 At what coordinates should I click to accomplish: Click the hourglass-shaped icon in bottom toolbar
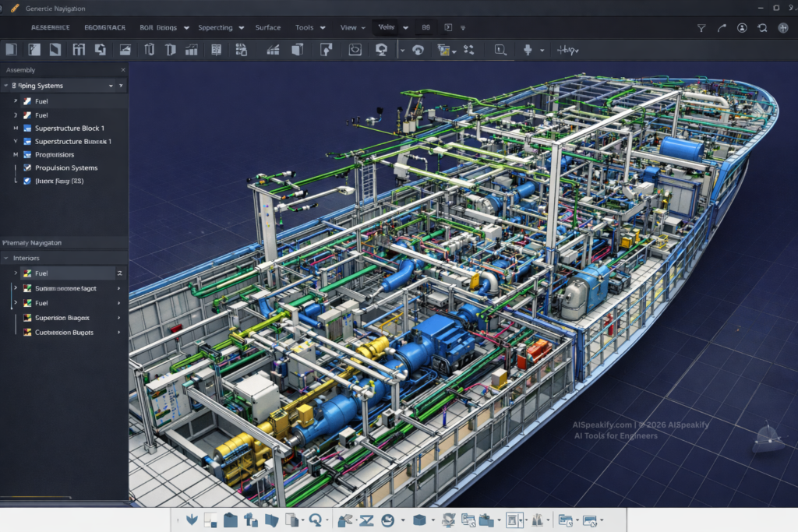coord(367,520)
